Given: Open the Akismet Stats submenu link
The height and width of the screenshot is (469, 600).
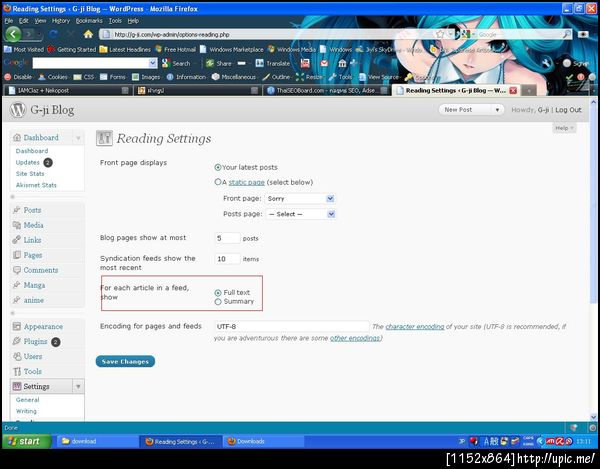Looking at the screenshot, I should coord(36,185).
